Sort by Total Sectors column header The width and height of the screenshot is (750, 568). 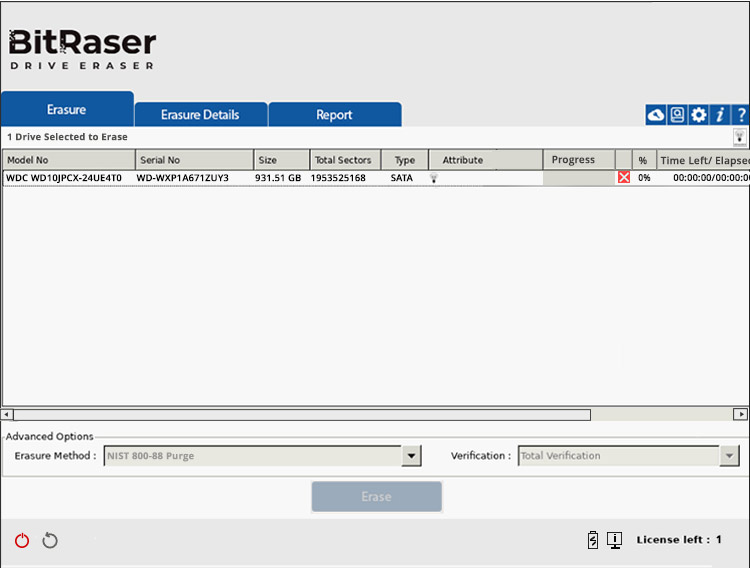pyautogui.click(x=345, y=160)
